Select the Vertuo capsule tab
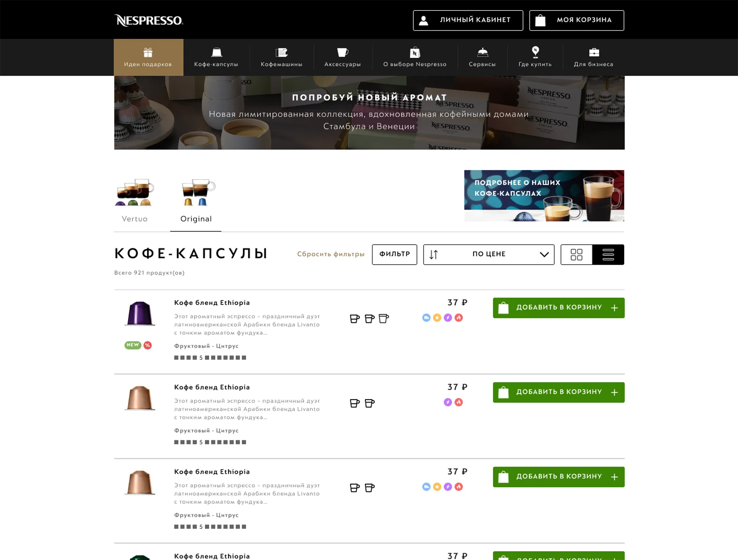The height and width of the screenshot is (560, 738). point(135,200)
